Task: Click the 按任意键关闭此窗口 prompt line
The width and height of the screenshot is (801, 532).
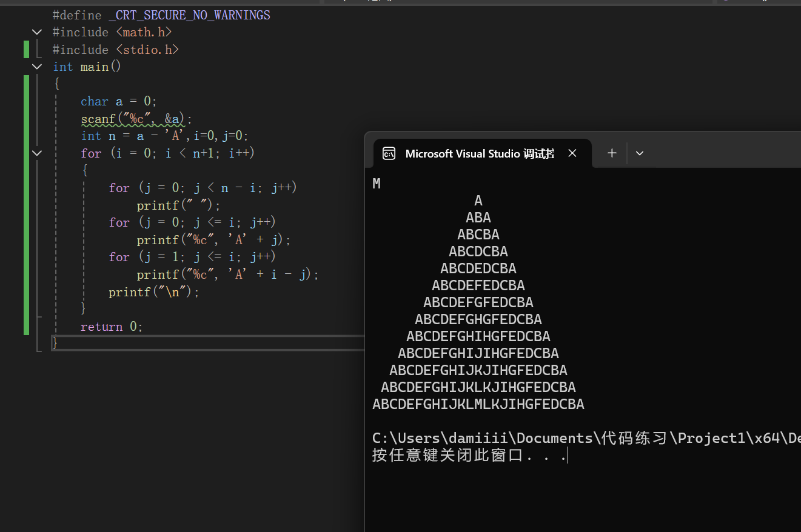Action: [470, 455]
